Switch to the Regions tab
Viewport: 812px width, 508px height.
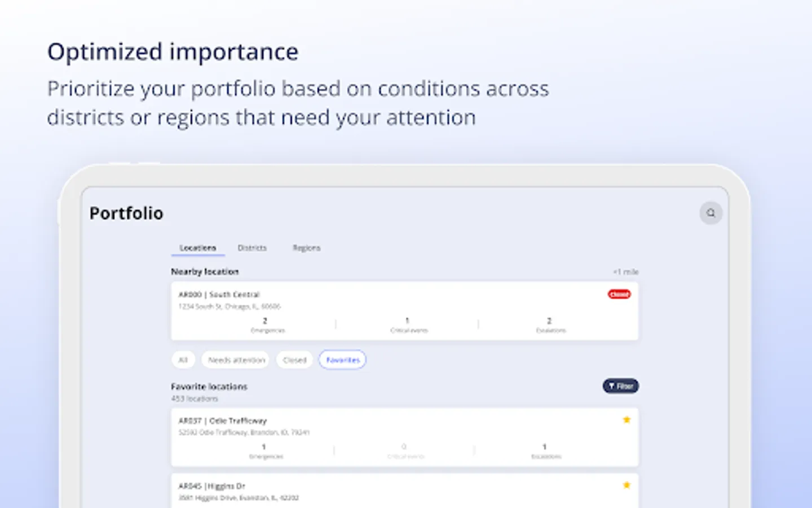pyautogui.click(x=306, y=248)
